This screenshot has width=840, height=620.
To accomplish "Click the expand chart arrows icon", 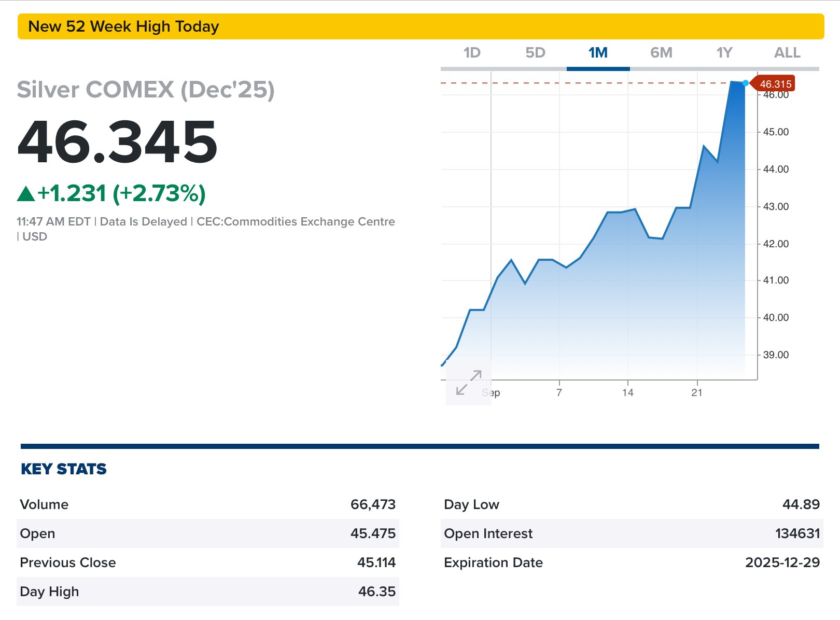I will coord(469,383).
